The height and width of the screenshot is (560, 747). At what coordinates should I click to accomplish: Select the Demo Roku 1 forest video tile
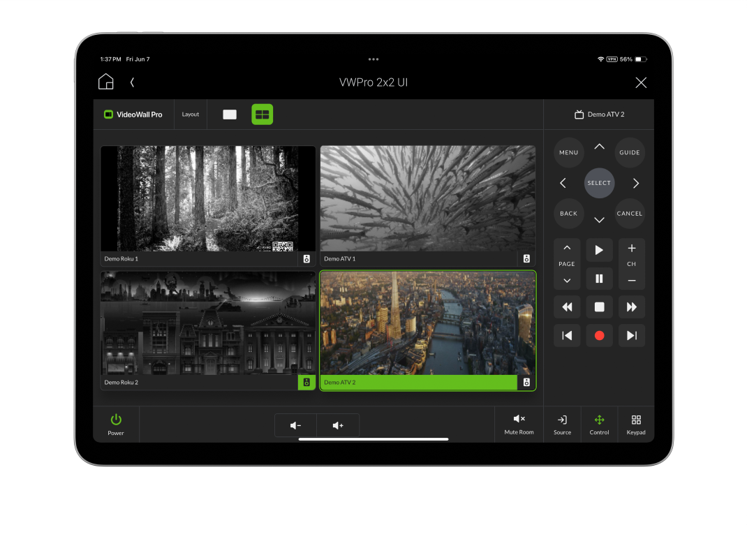tap(208, 198)
